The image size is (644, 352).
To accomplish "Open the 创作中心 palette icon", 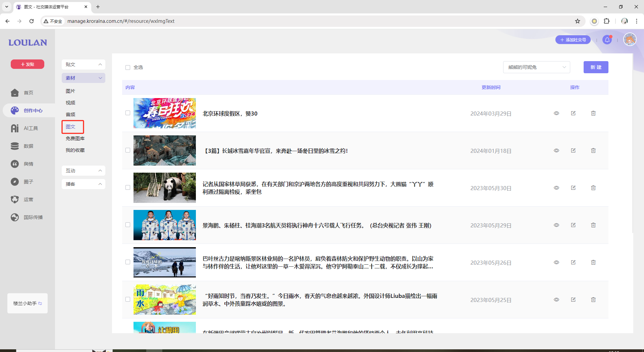I will (15, 111).
